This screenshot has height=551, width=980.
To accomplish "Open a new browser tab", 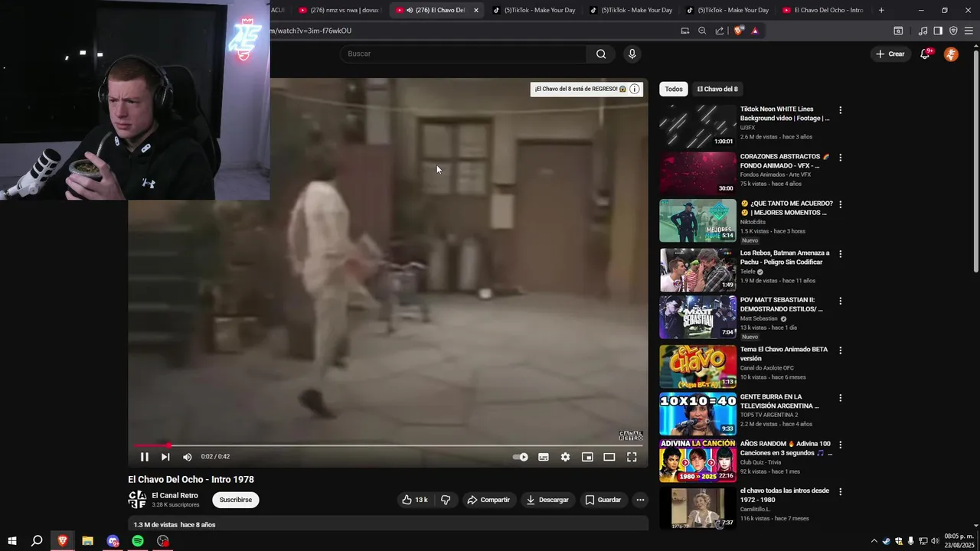I will coord(881,10).
